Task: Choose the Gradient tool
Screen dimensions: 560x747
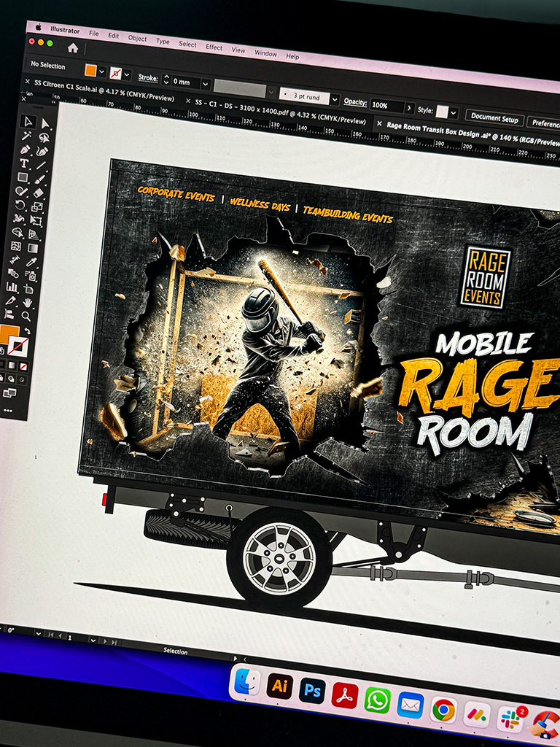Action: click(x=32, y=248)
